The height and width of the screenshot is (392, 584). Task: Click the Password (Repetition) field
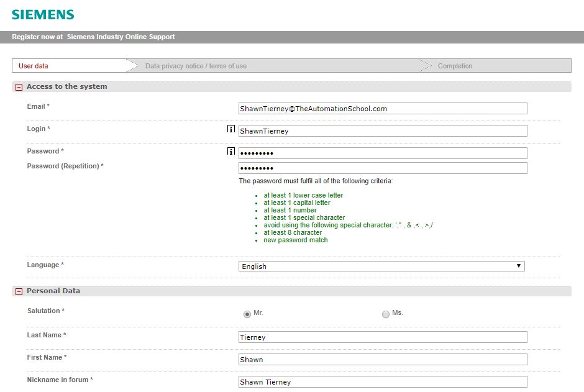(383, 168)
